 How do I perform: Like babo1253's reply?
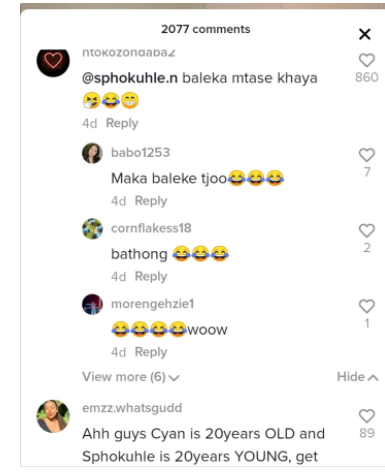point(367,155)
